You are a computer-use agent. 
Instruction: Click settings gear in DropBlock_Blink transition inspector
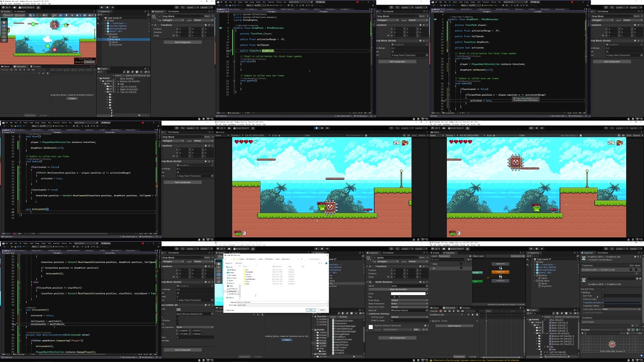click(x=640, y=279)
